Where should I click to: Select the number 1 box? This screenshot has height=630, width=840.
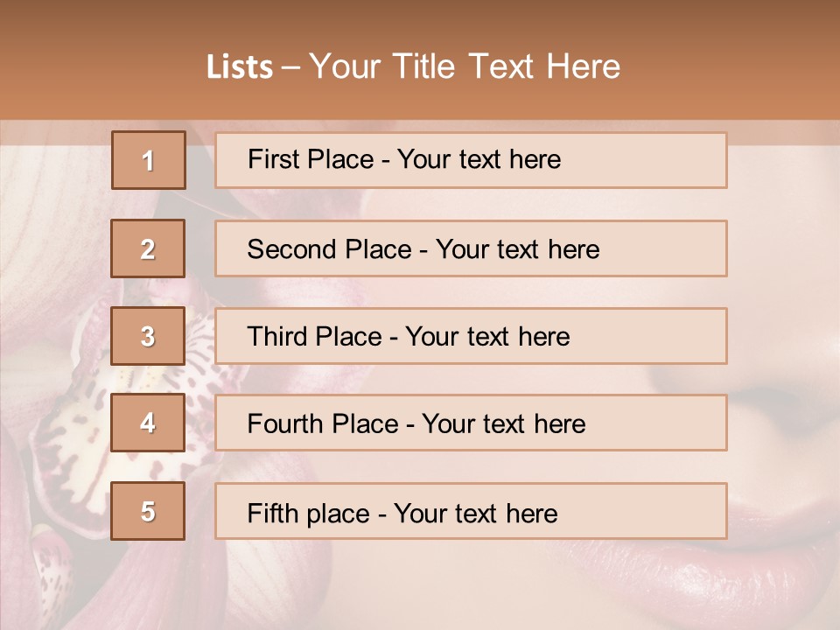point(149,160)
